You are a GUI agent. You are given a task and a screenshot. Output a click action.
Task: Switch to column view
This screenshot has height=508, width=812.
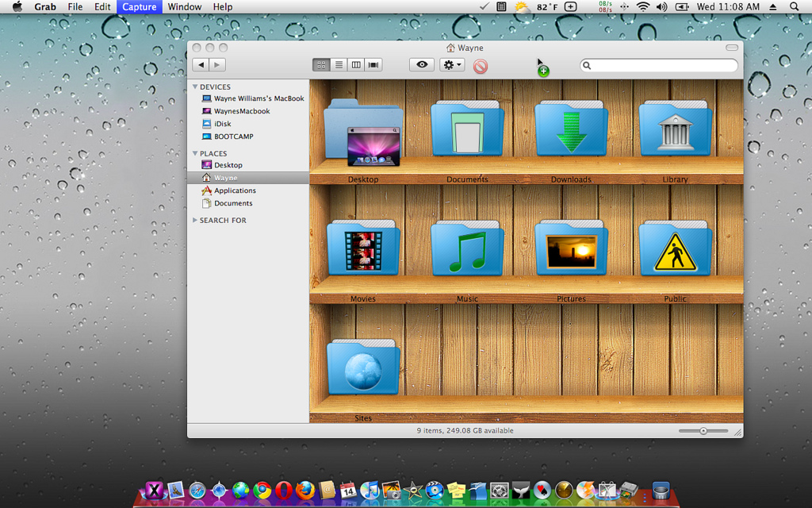click(x=356, y=65)
